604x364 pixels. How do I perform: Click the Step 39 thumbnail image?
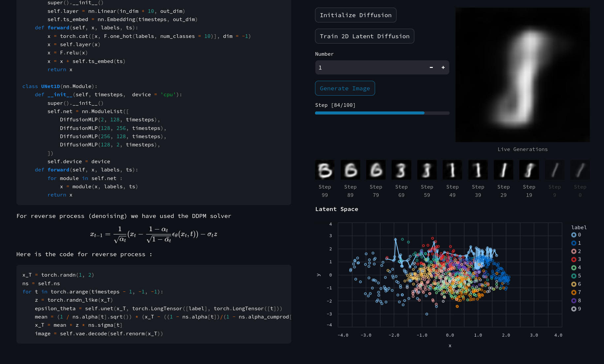tap(478, 170)
